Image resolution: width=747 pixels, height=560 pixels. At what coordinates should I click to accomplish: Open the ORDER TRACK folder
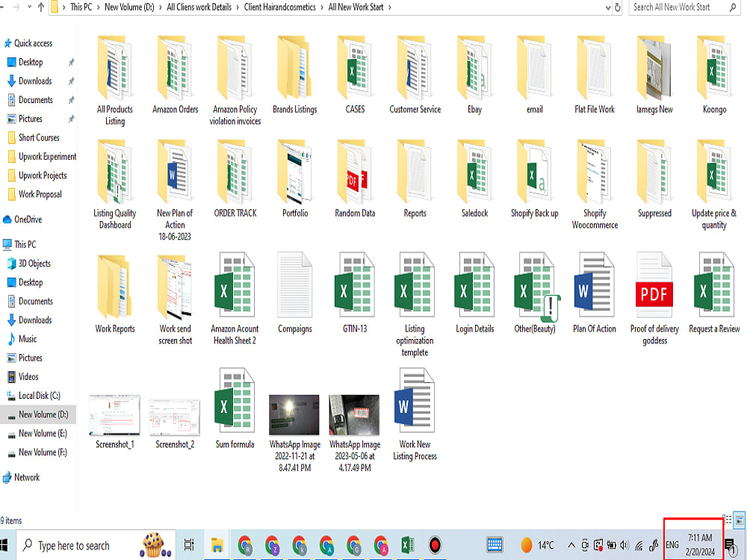235,180
